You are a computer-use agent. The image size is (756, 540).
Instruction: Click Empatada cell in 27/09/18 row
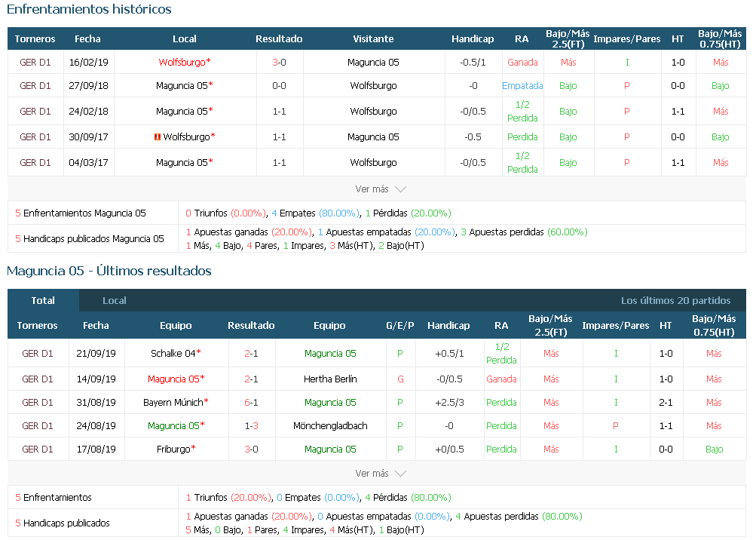tap(522, 86)
